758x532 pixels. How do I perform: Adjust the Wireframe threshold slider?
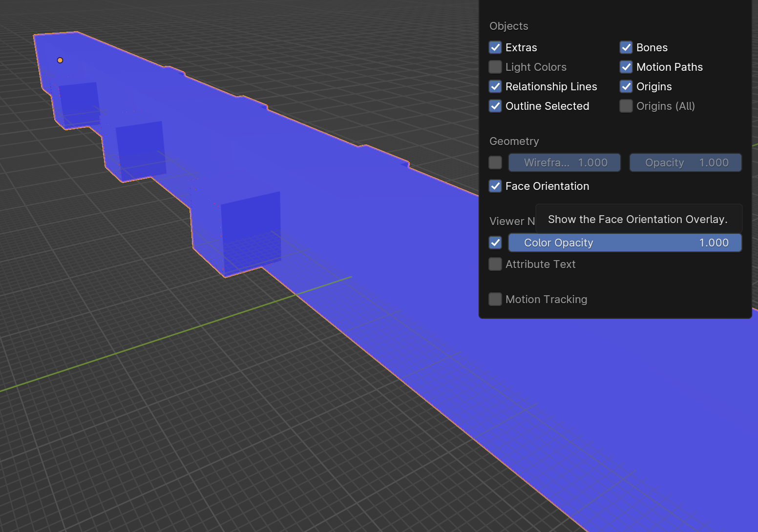click(x=565, y=163)
